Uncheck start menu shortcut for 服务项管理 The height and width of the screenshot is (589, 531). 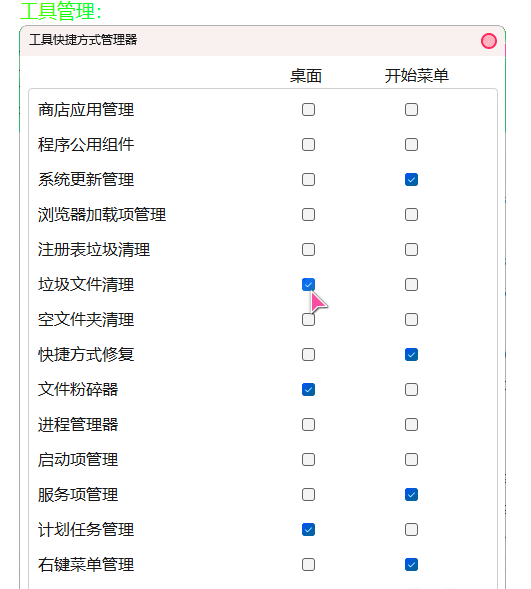click(x=411, y=494)
